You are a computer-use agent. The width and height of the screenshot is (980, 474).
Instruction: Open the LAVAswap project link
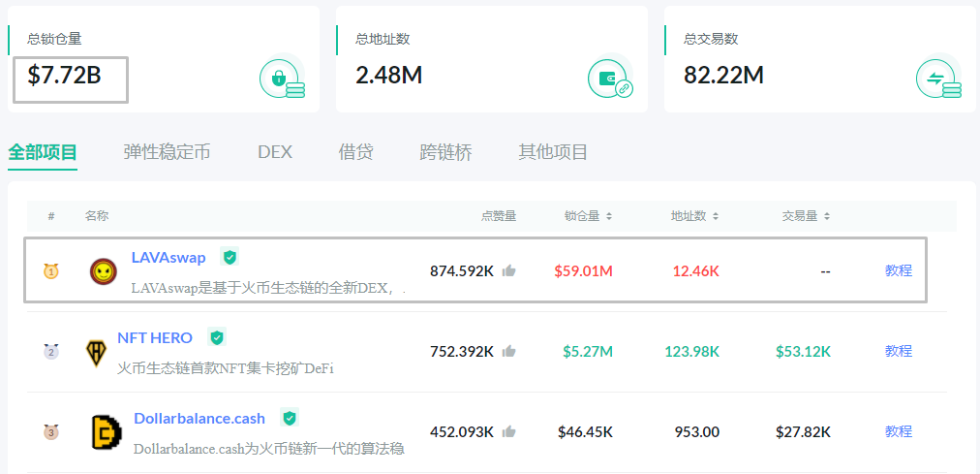(x=168, y=258)
